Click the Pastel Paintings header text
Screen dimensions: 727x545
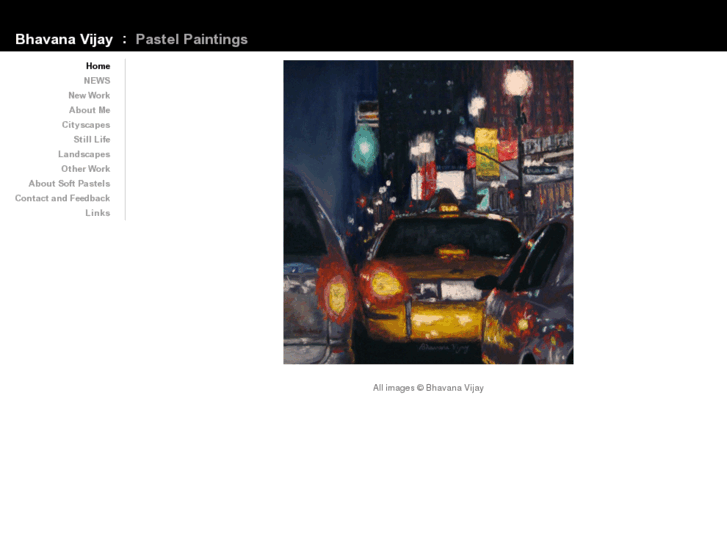(x=191, y=39)
